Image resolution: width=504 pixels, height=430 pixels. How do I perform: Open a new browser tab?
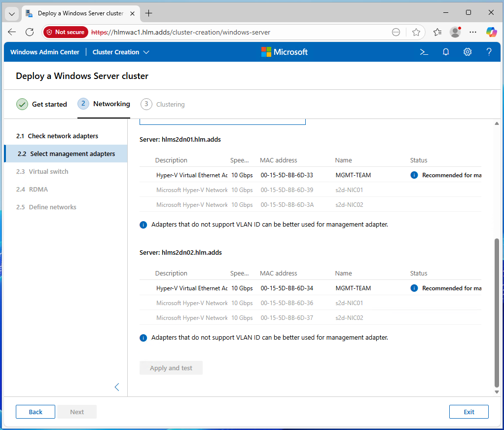point(148,13)
